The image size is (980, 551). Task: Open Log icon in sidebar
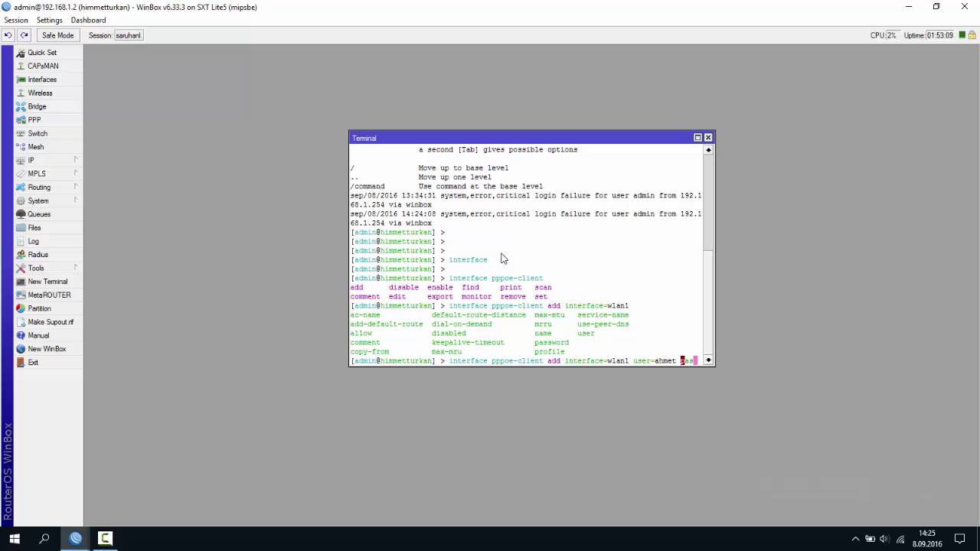[21, 241]
